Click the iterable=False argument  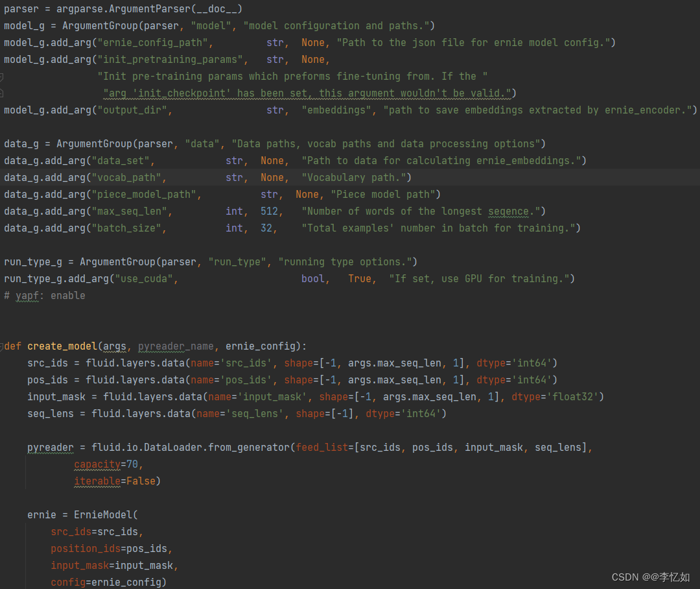(x=114, y=481)
